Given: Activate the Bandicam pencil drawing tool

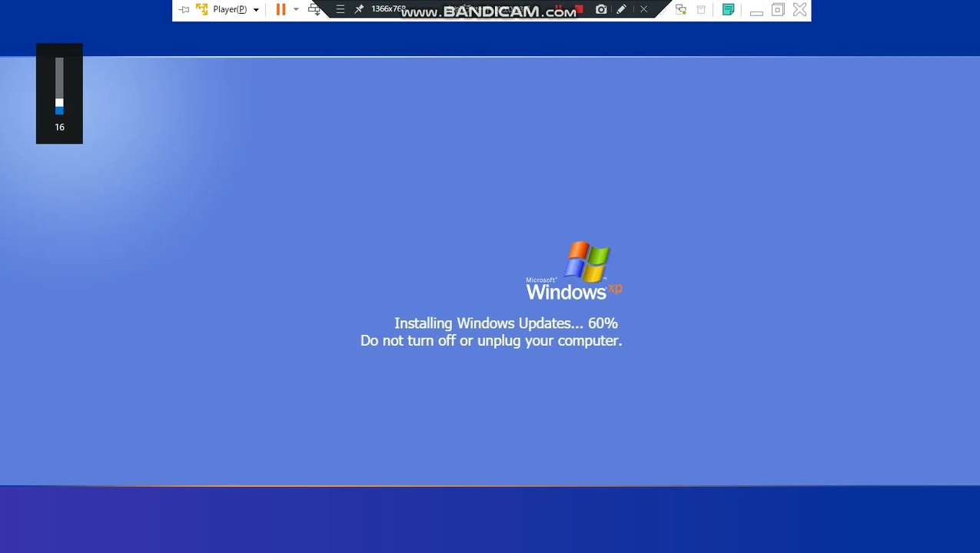Looking at the screenshot, I should (622, 9).
